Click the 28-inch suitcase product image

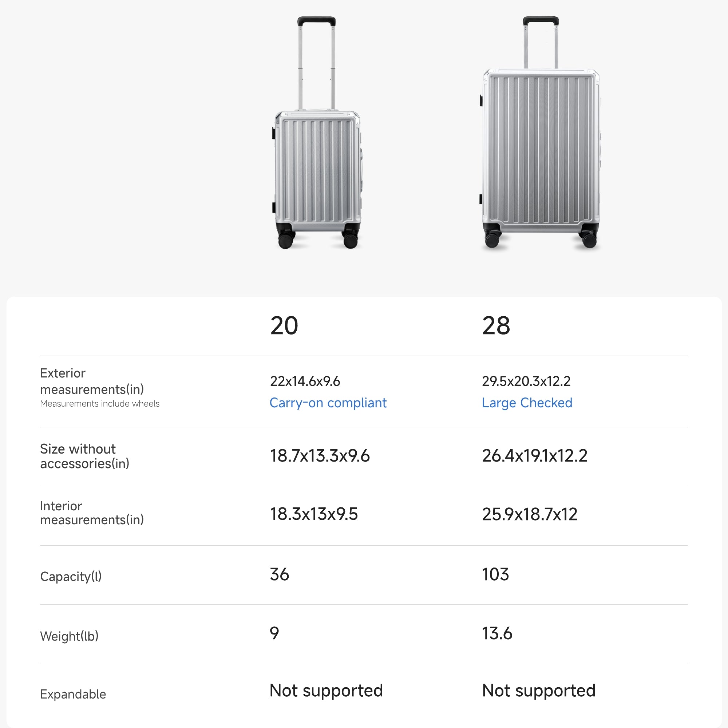pos(540,151)
